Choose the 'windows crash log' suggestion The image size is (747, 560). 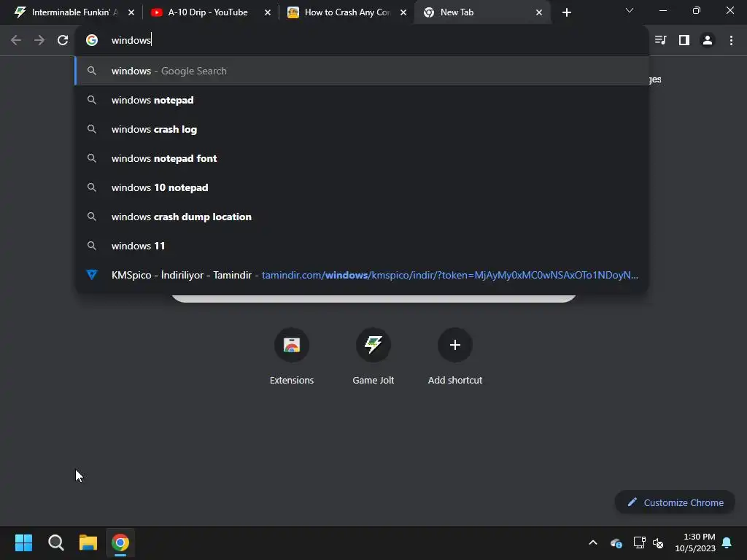362,129
